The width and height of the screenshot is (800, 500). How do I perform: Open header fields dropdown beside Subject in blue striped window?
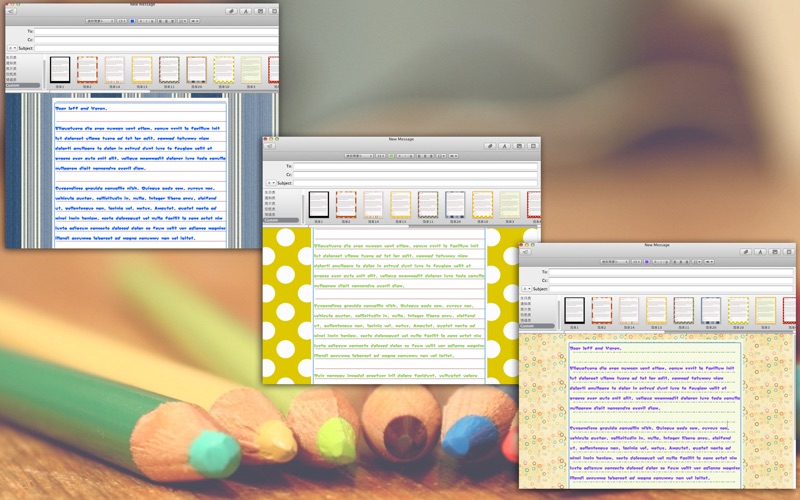12,48
